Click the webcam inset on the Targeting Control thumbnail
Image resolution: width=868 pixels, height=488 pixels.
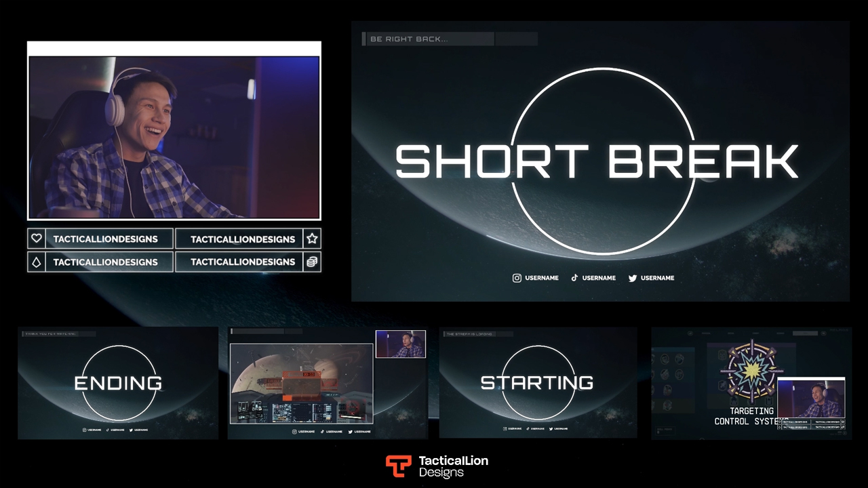coord(811,399)
